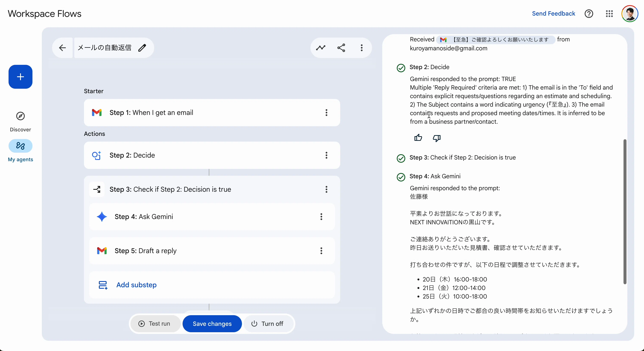Image resolution: width=644 pixels, height=351 pixels.
Task: Click Save changes button
Action: tap(212, 324)
